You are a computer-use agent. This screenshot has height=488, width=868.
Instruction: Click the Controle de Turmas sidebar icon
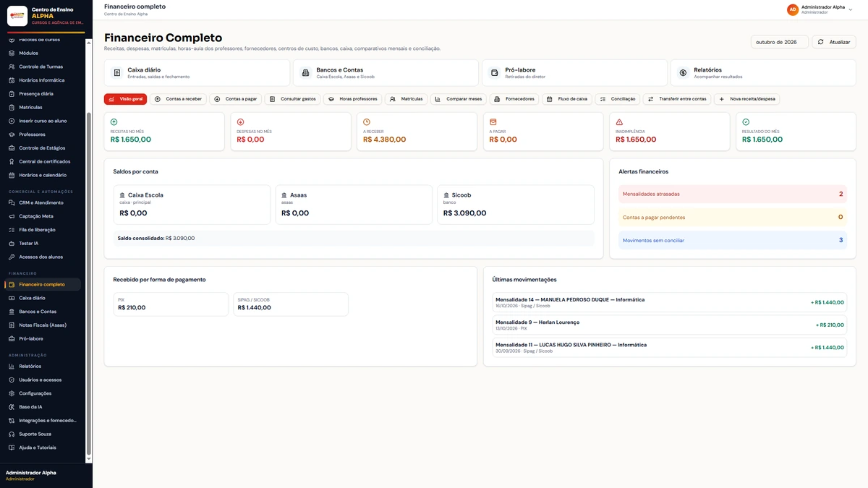point(12,67)
